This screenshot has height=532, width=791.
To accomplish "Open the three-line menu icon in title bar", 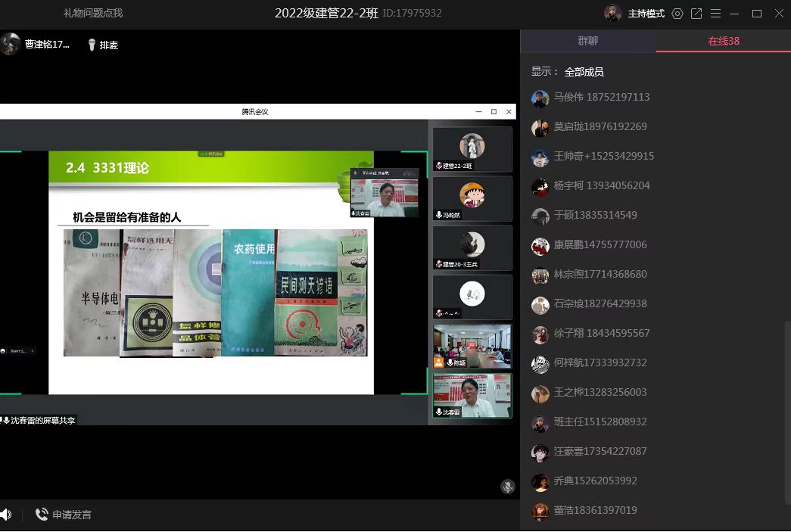I will (715, 14).
